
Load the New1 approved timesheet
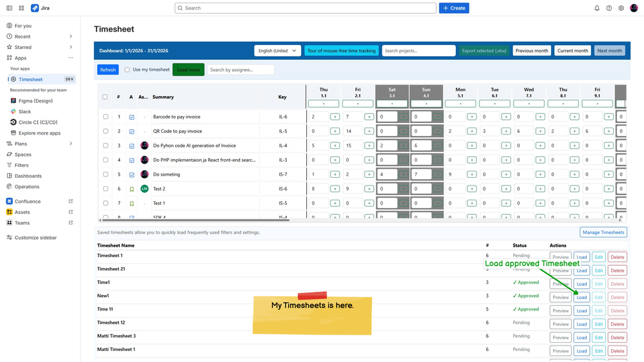tap(581, 297)
